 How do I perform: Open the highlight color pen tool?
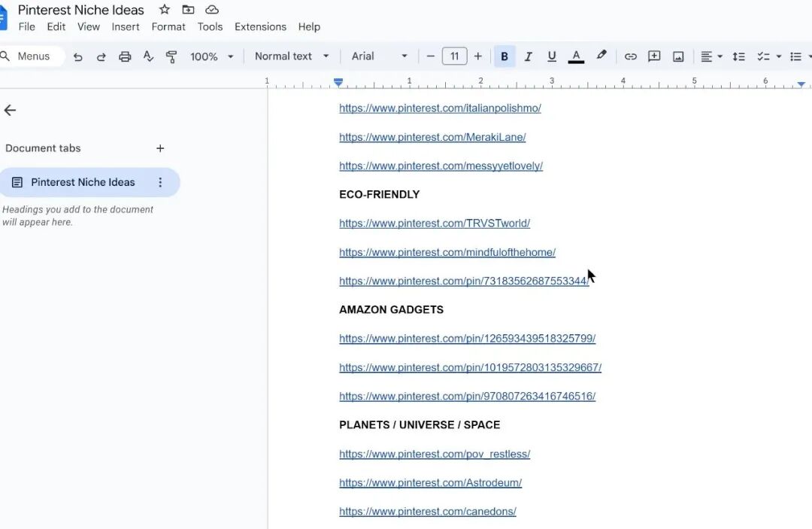coord(601,56)
